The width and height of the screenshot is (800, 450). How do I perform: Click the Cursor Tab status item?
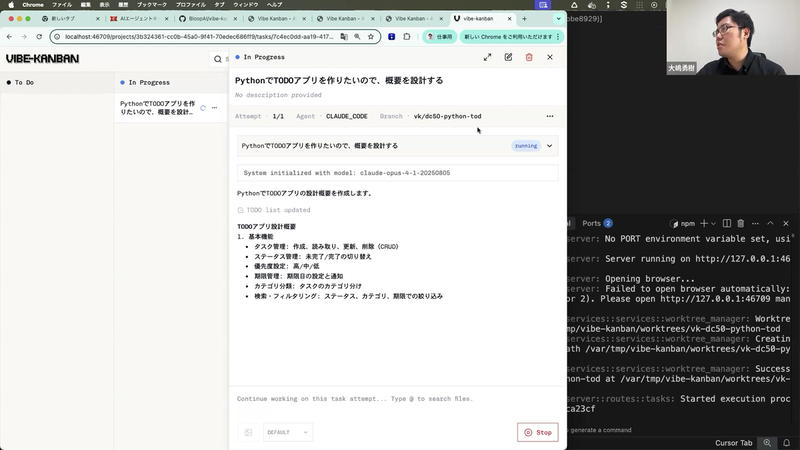(x=733, y=443)
